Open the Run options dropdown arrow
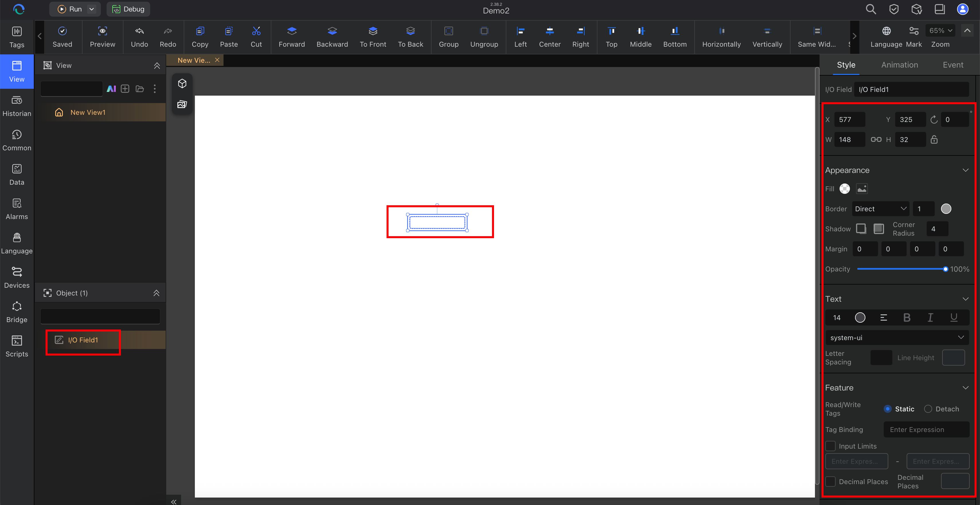Image resolution: width=980 pixels, height=505 pixels. click(92, 9)
